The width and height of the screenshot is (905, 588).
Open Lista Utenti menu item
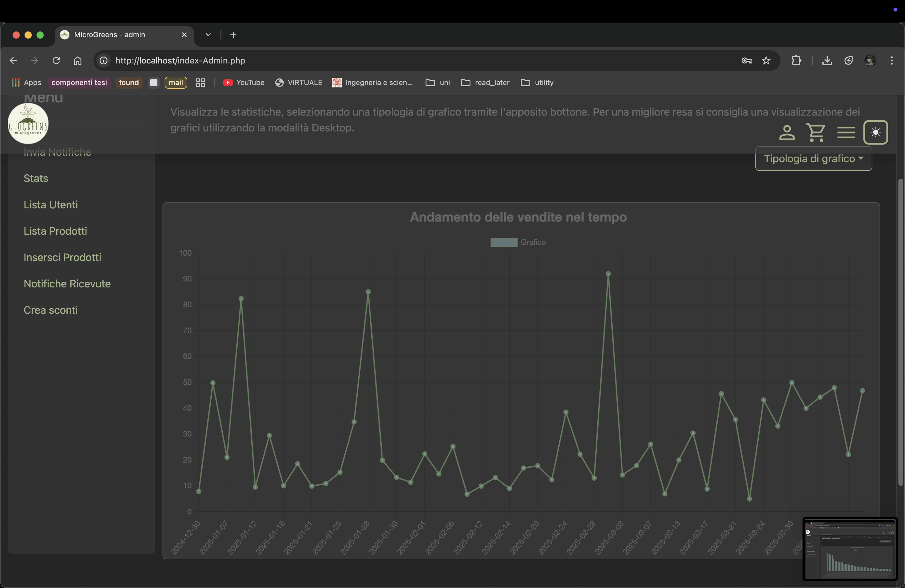coord(51,204)
